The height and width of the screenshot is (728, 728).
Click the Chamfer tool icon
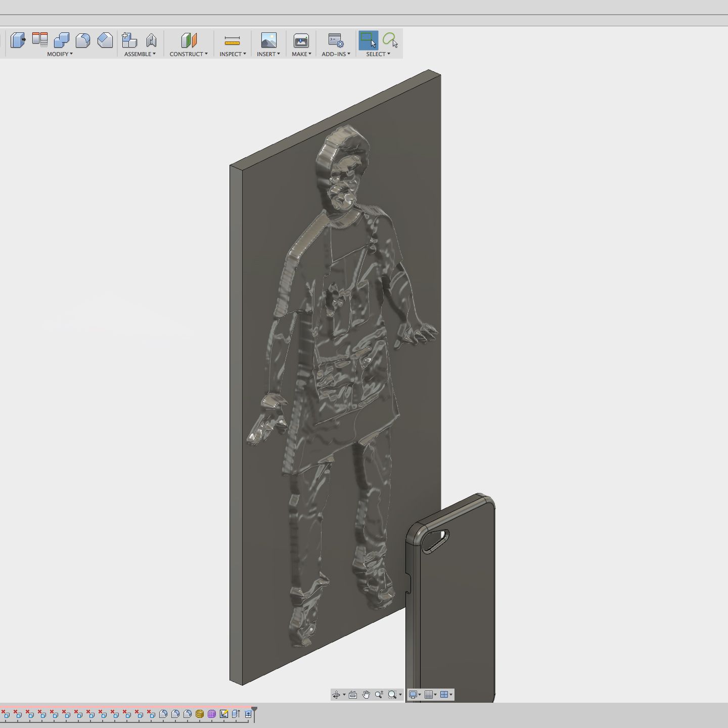tap(105, 40)
